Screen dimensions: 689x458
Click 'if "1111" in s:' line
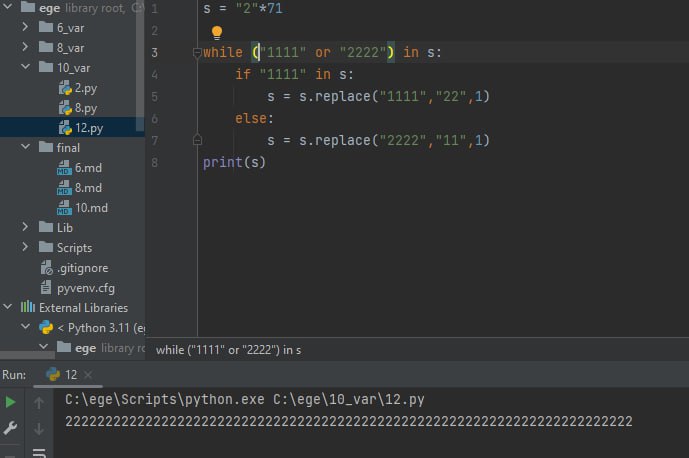click(294, 74)
